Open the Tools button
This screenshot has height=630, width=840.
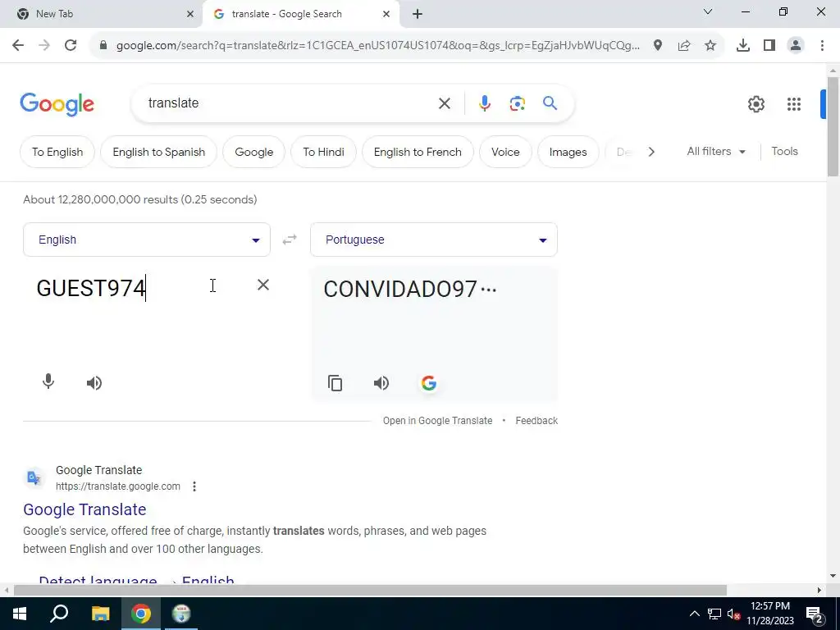pos(784,152)
